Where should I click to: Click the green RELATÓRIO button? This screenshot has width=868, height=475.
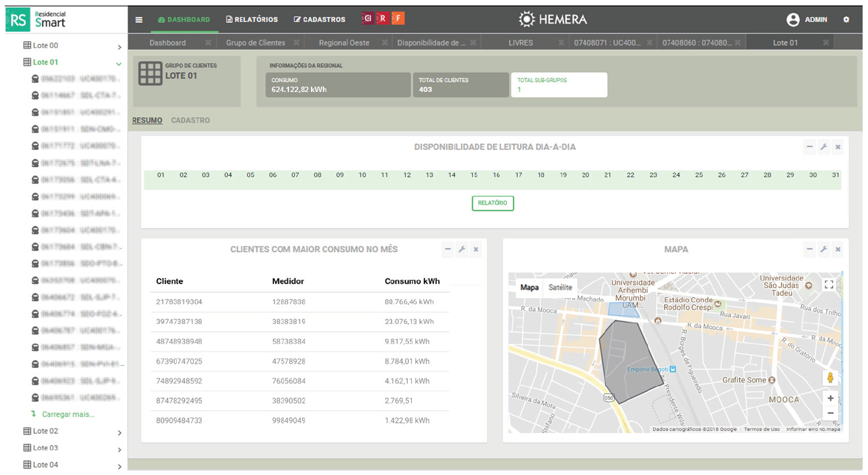coord(493,203)
